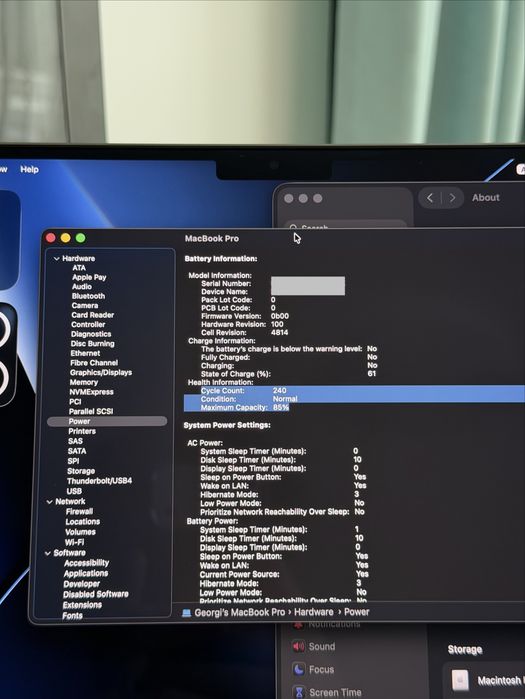The height and width of the screenshot is (699, 525).
Task: Select Ethernet in the sidebar
Action: pos(85,354)
